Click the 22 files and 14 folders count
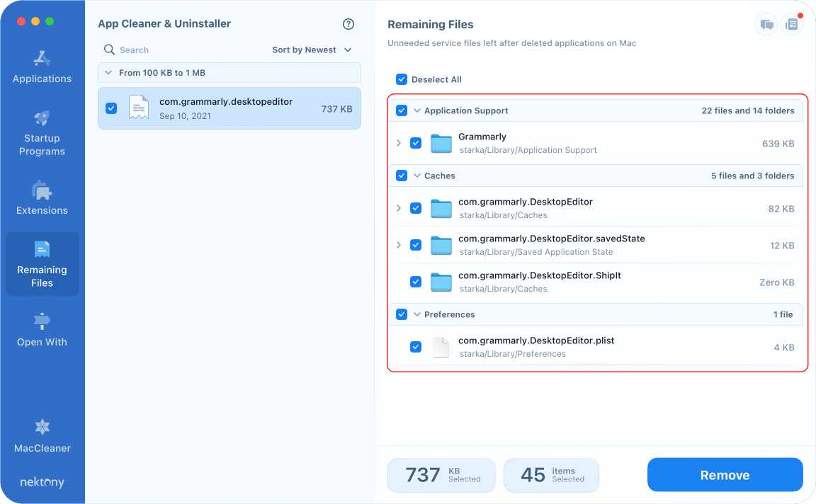This screenshot has height=504, width=816. 748,110
